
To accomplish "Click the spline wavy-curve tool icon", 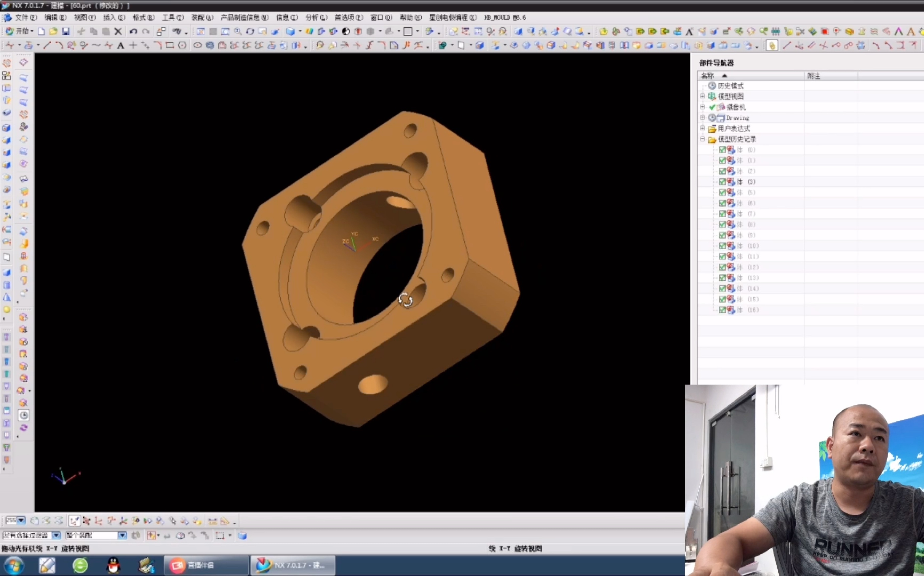I will pyautogui.click(x=96, y=46).
